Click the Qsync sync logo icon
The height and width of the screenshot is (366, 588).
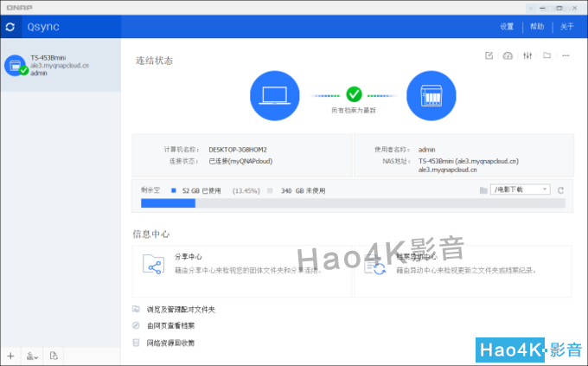10,27
